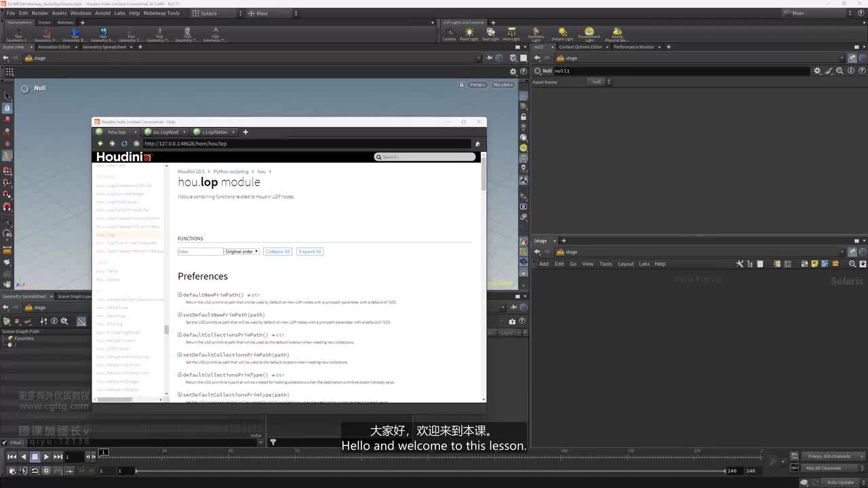Click the playbar play forward button
The image size is (868, 488).
pyautogui.click(x=46, y=457)
